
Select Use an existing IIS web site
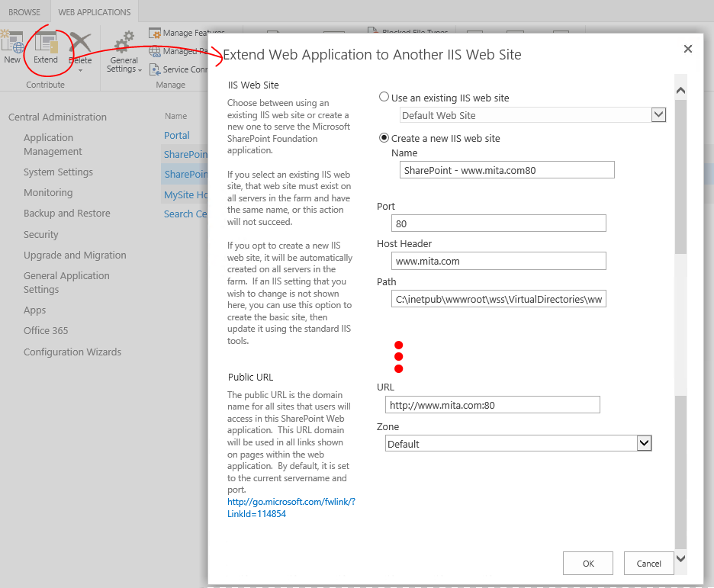pyautogui.click(x=384, y=96)
